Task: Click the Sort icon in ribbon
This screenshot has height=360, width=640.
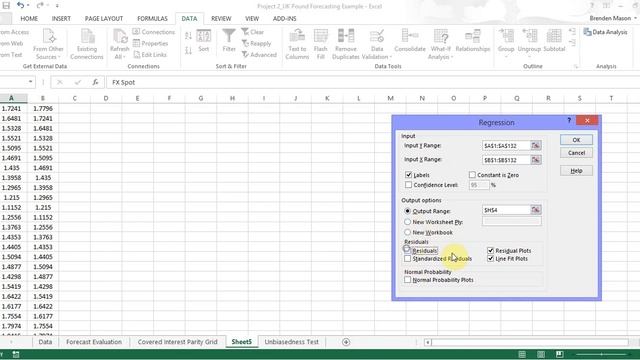Action: 203,36
